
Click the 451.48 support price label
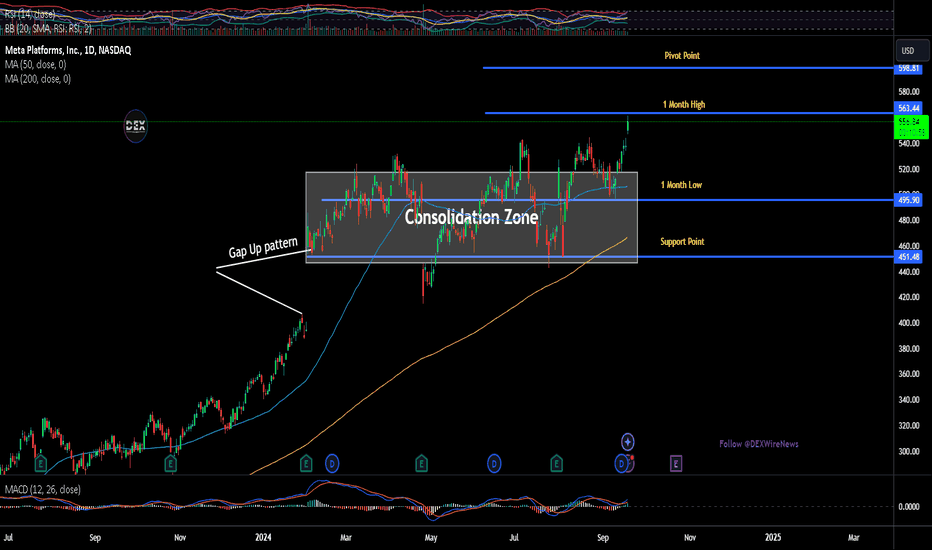[x=909, y=257]
